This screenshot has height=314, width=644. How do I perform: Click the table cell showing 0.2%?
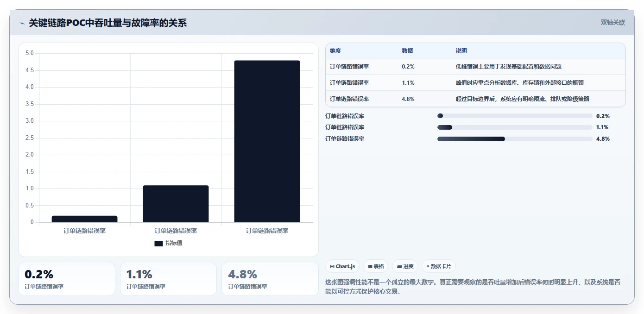click(408, 67)
